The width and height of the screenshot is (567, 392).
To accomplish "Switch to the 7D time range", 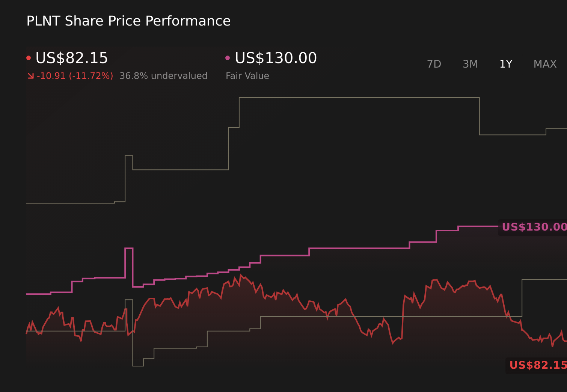I will [x=434, y=64].
